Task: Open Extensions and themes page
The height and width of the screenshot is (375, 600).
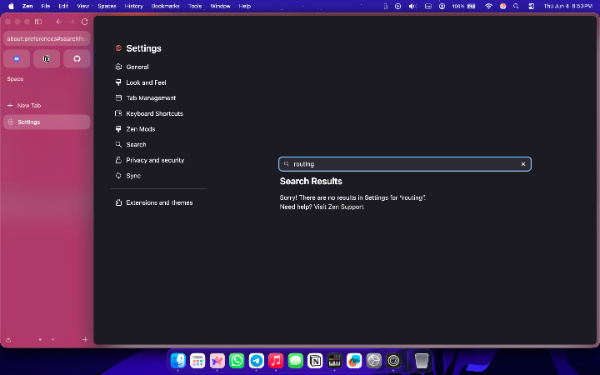Action: (x=154, y=203)
